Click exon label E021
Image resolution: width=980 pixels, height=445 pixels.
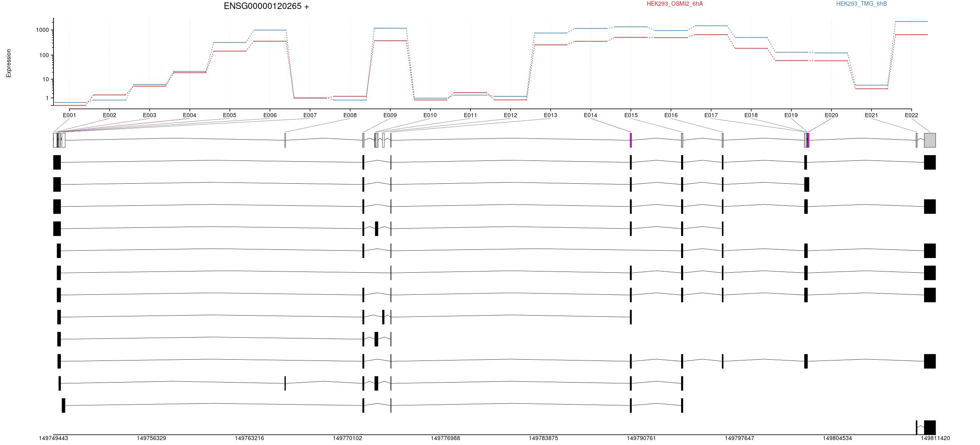click(871, 115)
